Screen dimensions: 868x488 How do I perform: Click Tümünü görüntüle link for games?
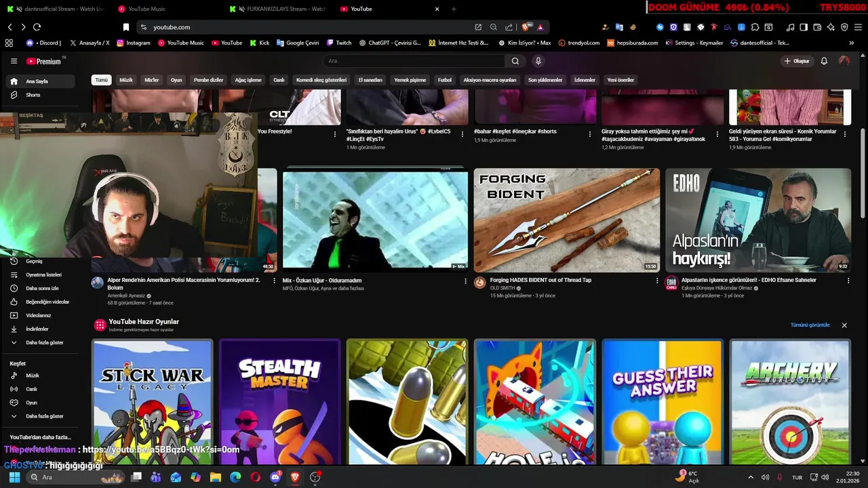pos(810,325)
